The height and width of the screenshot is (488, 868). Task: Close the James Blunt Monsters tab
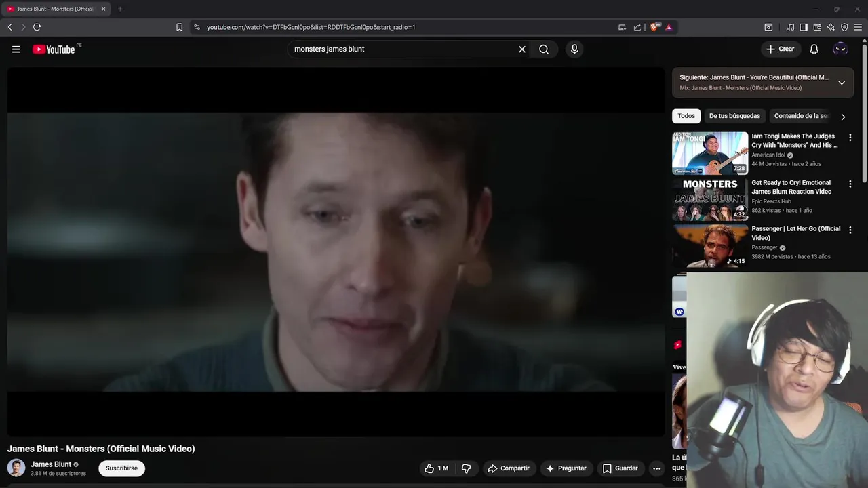pos(103,9)
